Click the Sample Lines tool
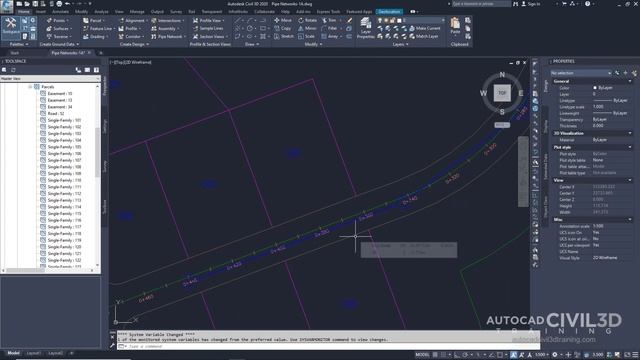The image size is (640, 360). pyautogui.click(x=208, y=29)
